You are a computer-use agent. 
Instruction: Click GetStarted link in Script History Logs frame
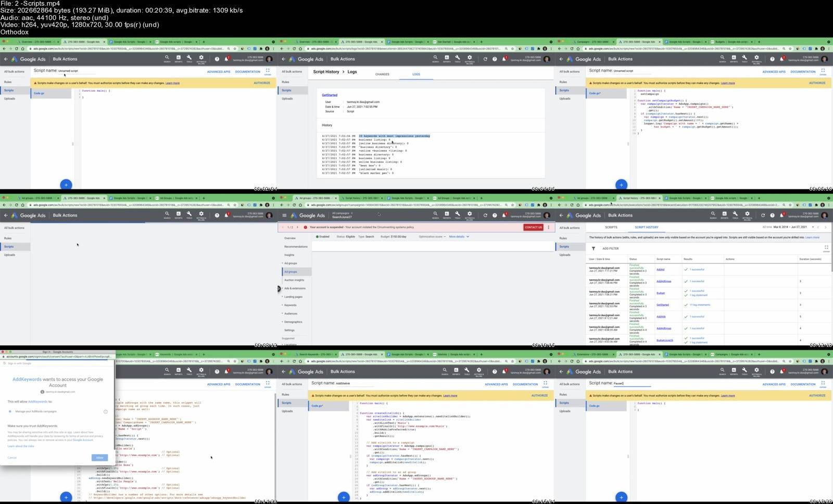330,95
